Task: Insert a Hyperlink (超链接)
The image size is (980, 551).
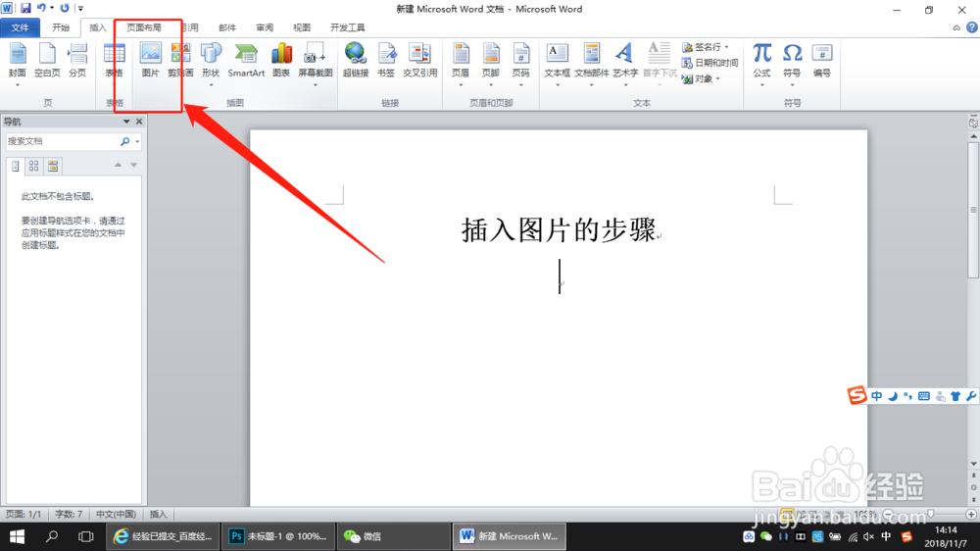Action: pyautogui.click(x=356, y=61)
